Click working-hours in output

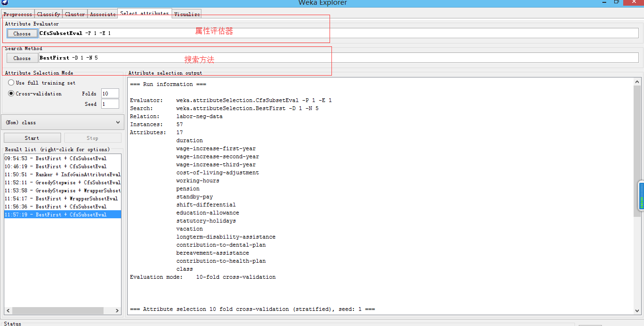pyautogui.click(x=198, y=180)
